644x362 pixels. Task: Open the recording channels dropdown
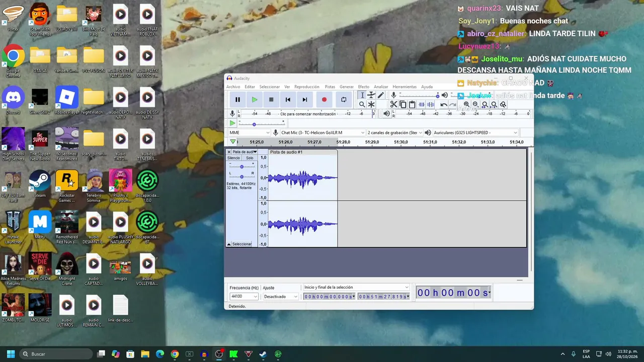coord(394,133)
